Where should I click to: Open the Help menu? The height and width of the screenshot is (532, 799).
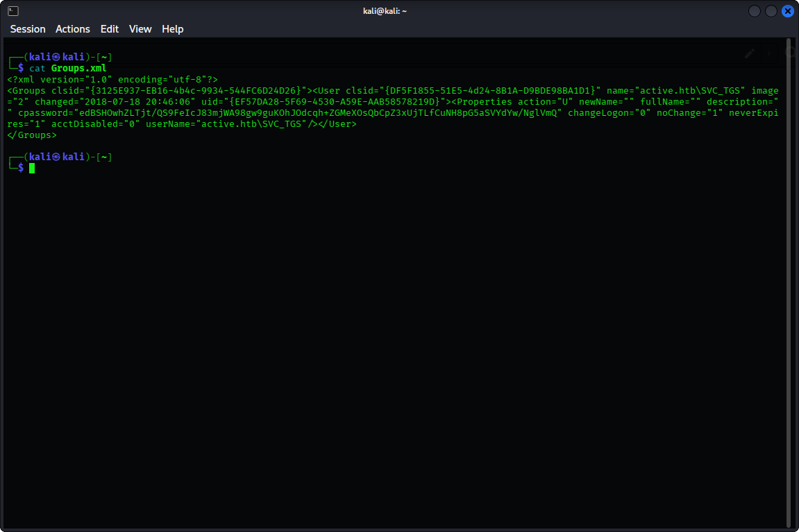pos(172,29)
